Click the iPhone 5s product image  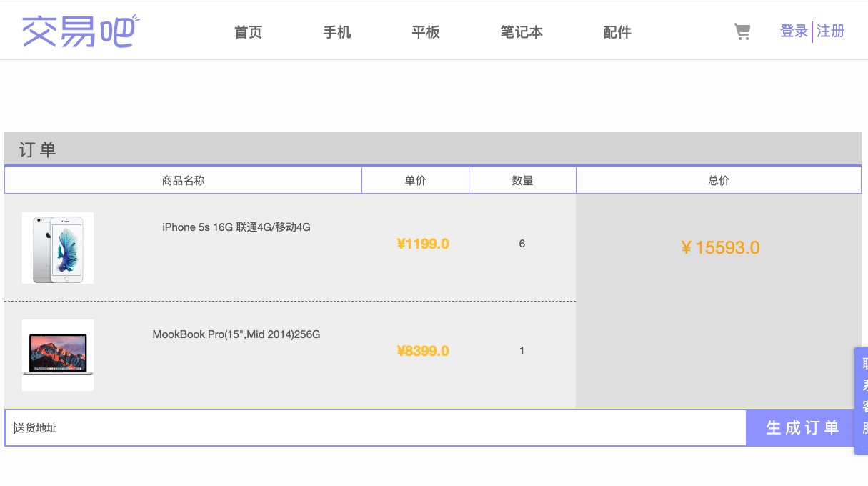click(58, 248)
